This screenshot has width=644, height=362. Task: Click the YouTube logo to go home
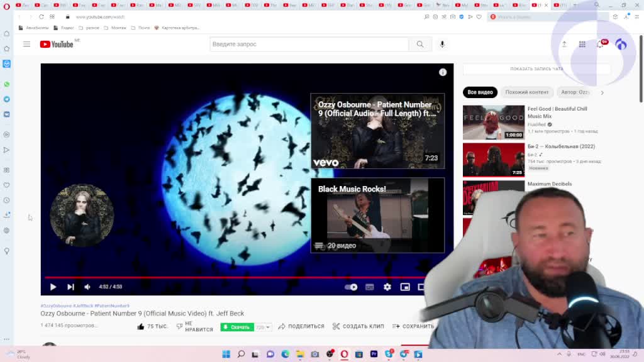(x=57, y=45)
